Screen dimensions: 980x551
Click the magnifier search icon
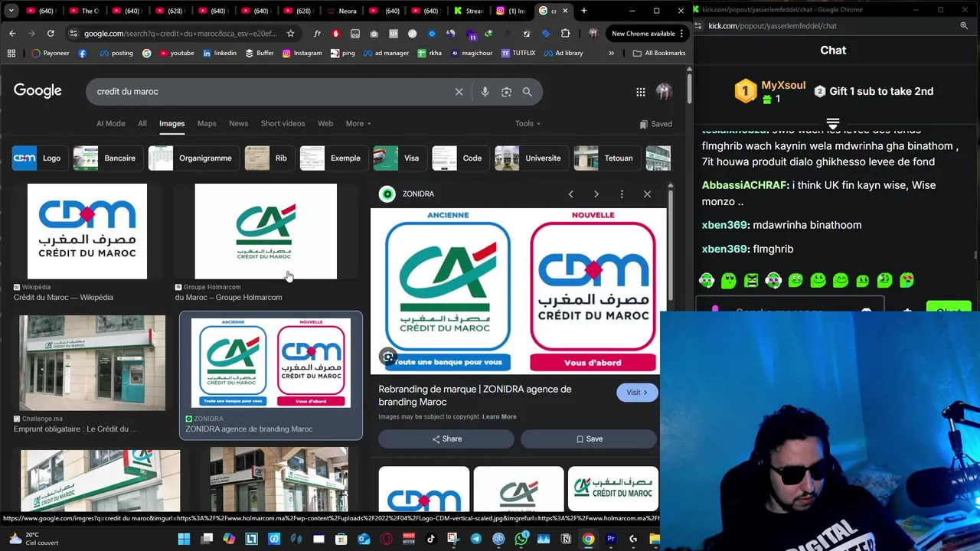(x=527, y=92)
